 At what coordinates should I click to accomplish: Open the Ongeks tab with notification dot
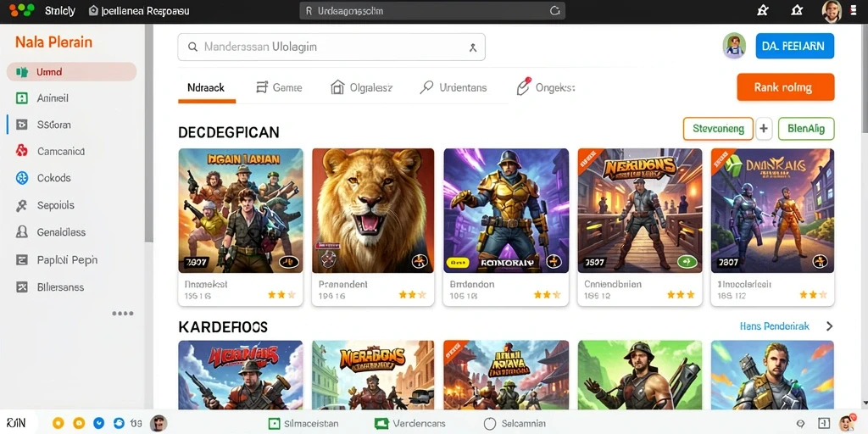(x=545, y=87)
